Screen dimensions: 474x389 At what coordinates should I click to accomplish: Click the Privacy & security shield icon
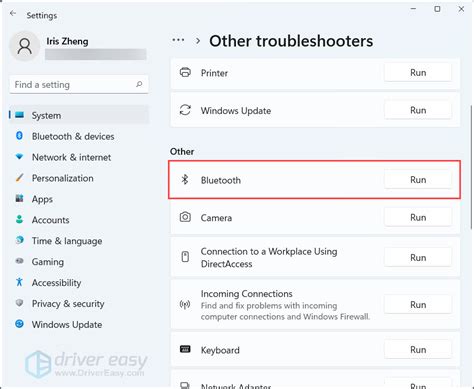20,303
